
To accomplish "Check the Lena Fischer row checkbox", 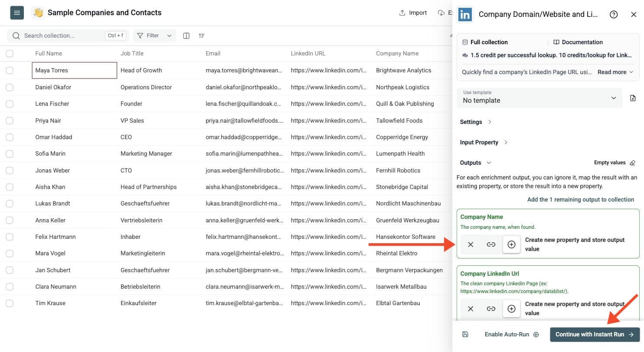I will 10,104.
